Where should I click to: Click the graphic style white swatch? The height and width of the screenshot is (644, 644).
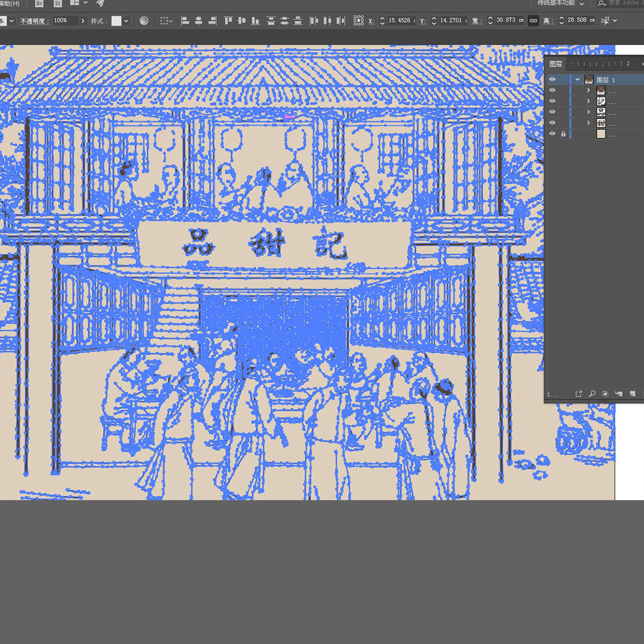pos(117,21)
